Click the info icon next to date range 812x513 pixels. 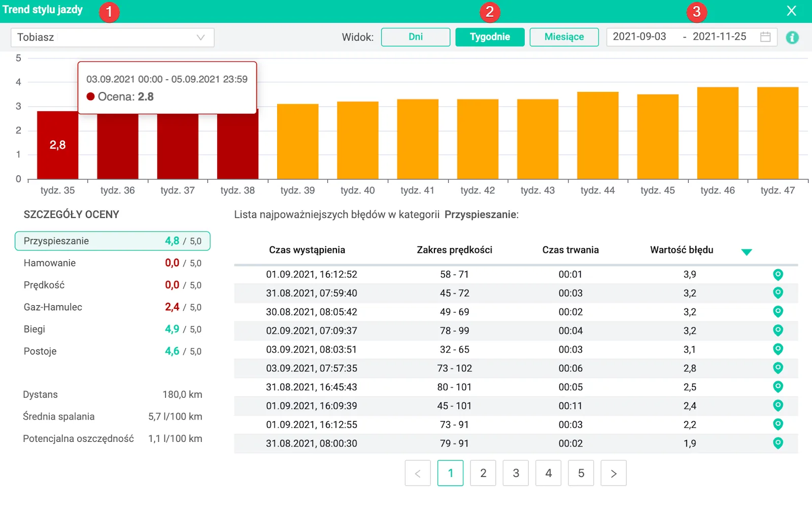pos(792,37)
